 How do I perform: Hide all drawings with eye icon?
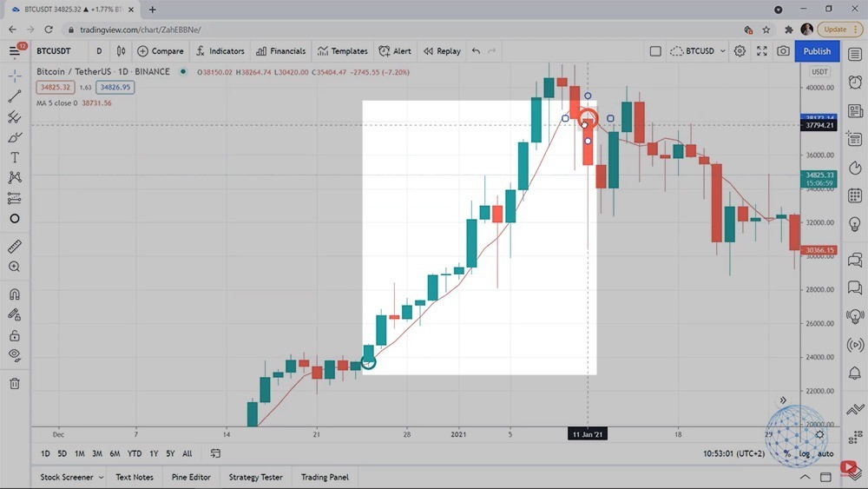(x=15, y=354)
